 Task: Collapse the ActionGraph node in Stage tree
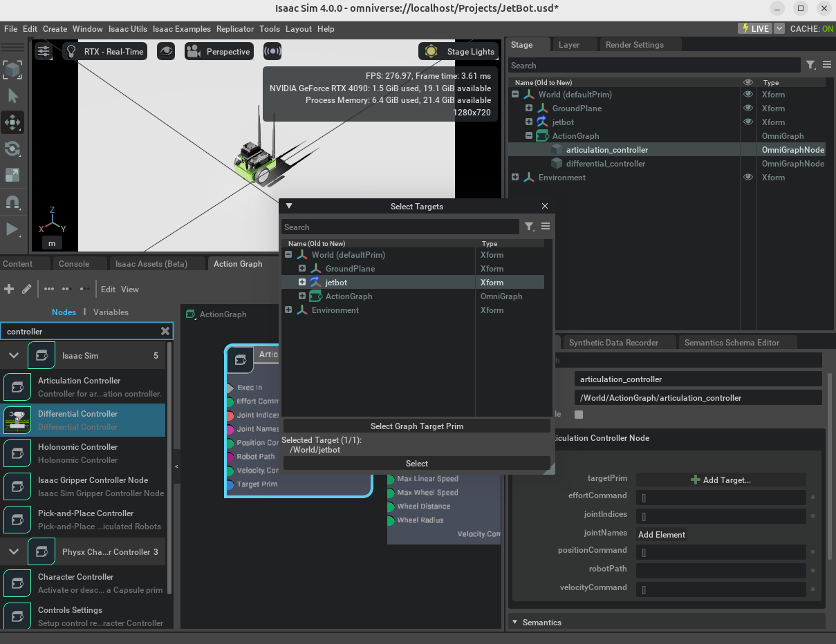(x=529, y=136)
